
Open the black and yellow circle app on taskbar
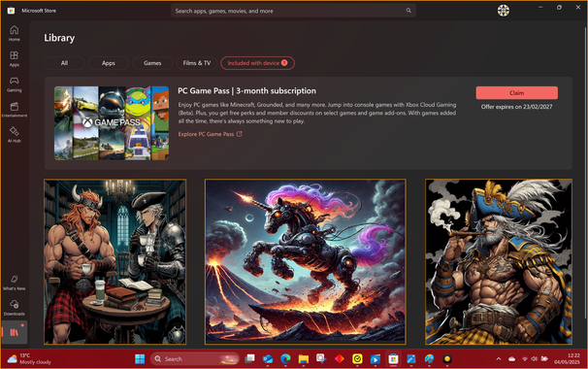[x=447, y=359]
